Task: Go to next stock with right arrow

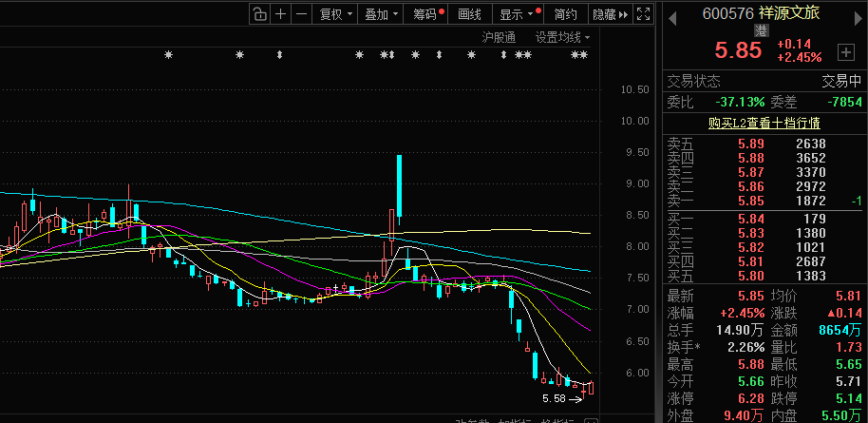Action: (x=859, y=13)
